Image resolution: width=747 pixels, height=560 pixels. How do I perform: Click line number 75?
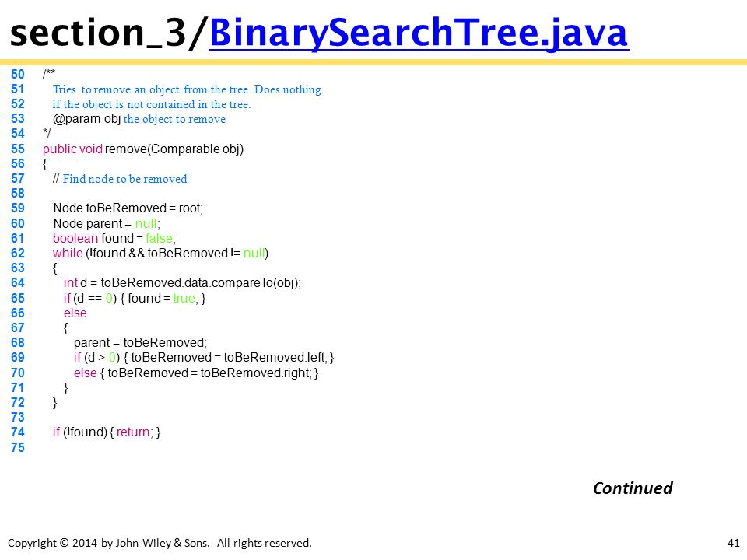pos(18,448)
